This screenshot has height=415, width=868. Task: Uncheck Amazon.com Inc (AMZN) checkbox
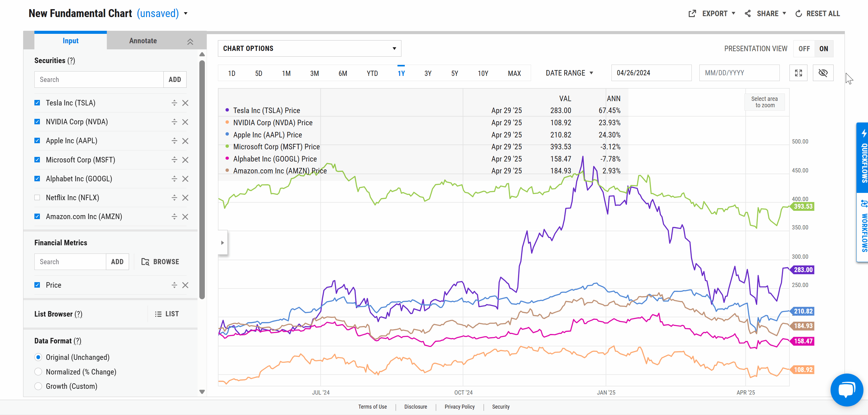(x=37, y=216)
